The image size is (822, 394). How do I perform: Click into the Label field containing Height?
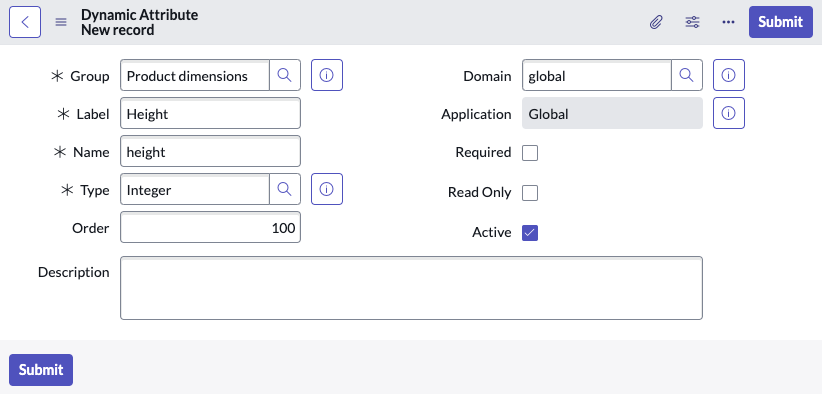pos(210,113)
